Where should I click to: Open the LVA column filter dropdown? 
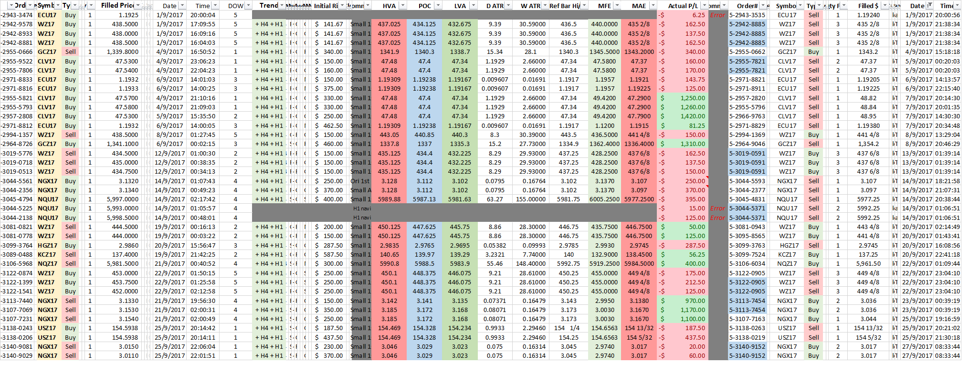tap(473, 5)
